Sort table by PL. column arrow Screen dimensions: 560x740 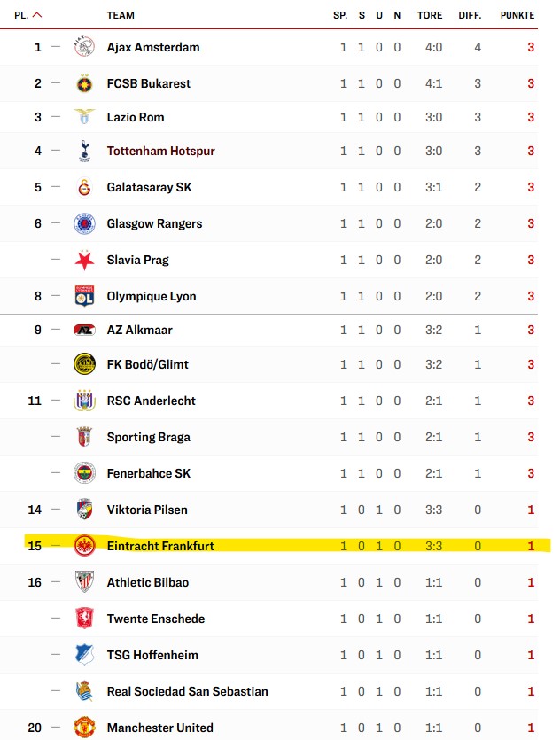(x=37, y=15)
